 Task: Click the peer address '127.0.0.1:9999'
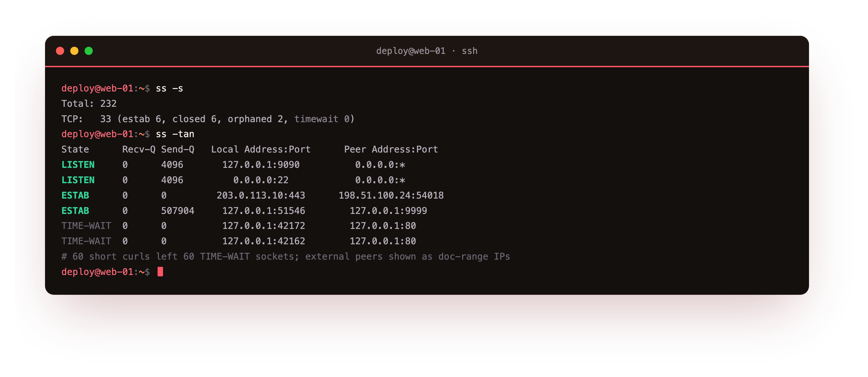tap(388, 211)
